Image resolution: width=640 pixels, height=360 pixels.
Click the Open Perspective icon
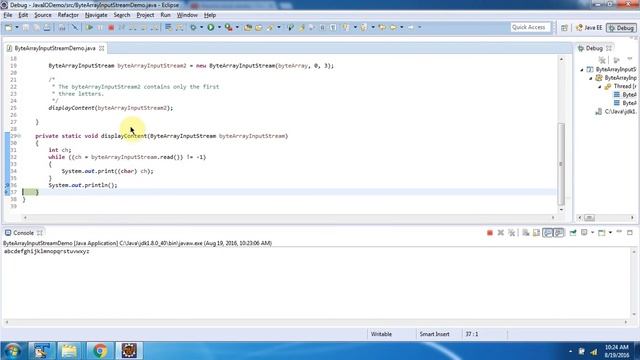(564, 28)
